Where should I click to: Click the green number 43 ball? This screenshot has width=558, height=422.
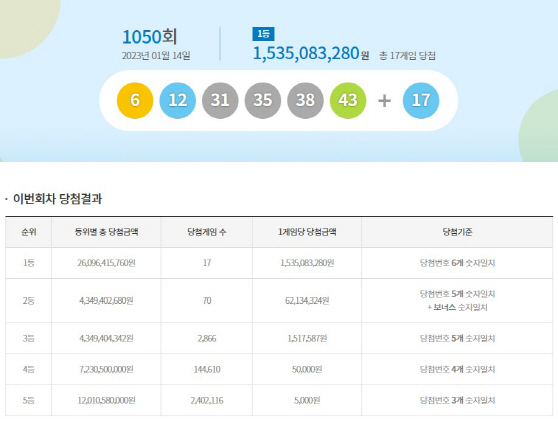point(348,100)
